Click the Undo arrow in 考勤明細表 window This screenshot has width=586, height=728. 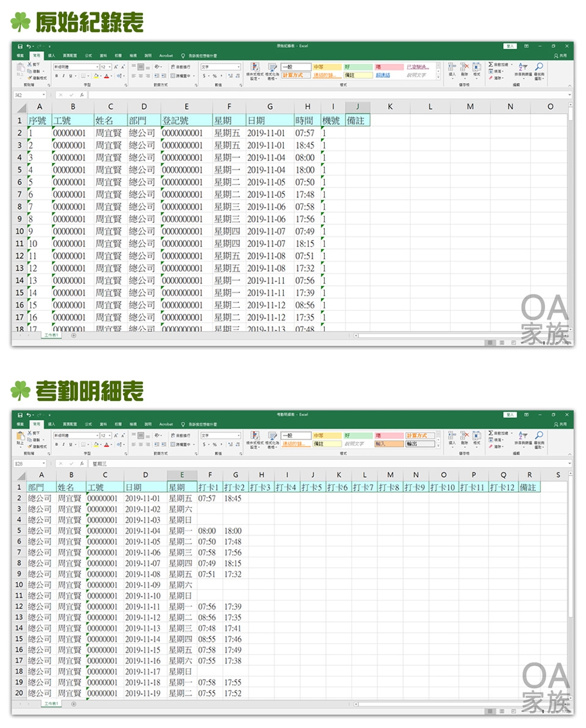(x=30, y=415)
